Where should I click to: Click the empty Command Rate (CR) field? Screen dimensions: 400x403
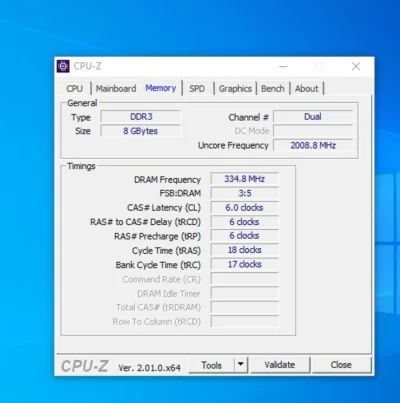click(x=244, y=279)
